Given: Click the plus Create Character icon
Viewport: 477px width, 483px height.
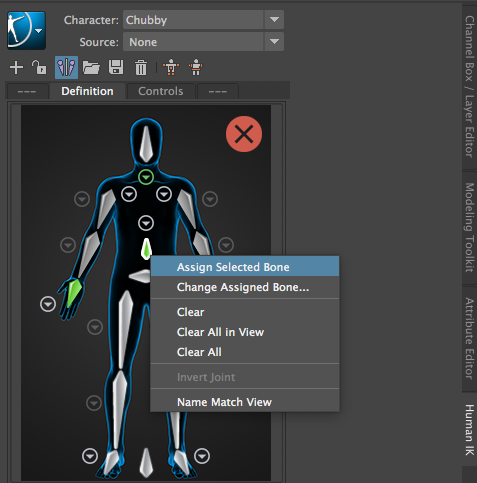Looking at the screenshot, I should pos(16,68).
